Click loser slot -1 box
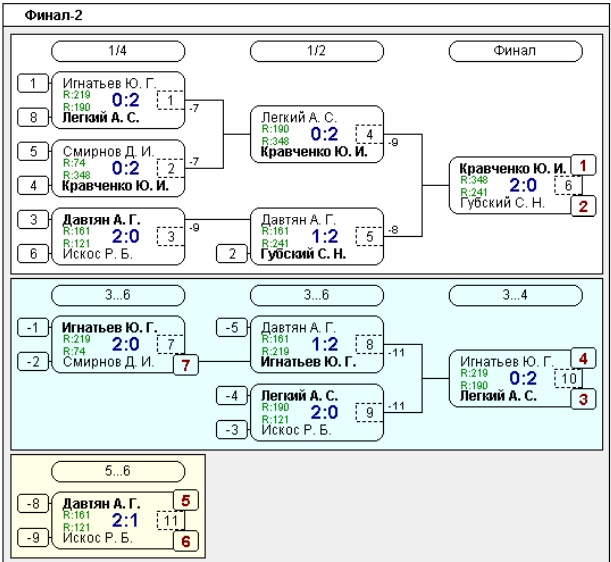Viewport: 611px width, 562px height. coord(33,327)
